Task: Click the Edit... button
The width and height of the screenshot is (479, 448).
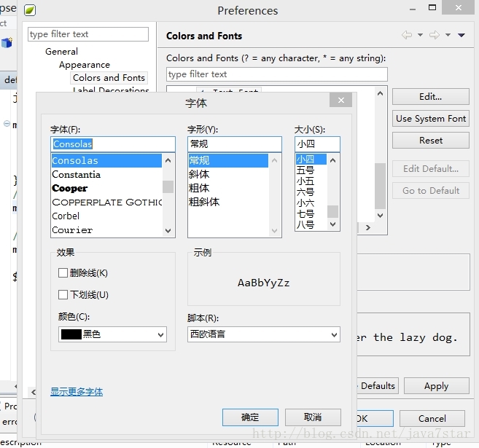Action: click(430, 97)
